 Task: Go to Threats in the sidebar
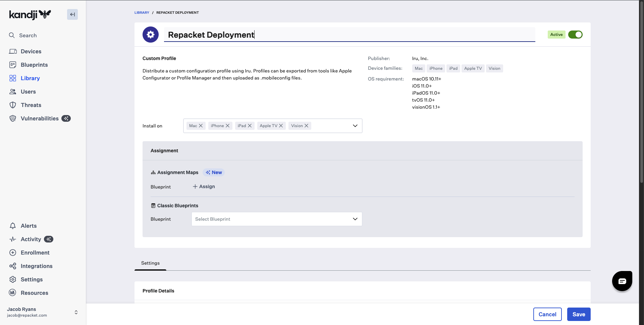point(31,105)
